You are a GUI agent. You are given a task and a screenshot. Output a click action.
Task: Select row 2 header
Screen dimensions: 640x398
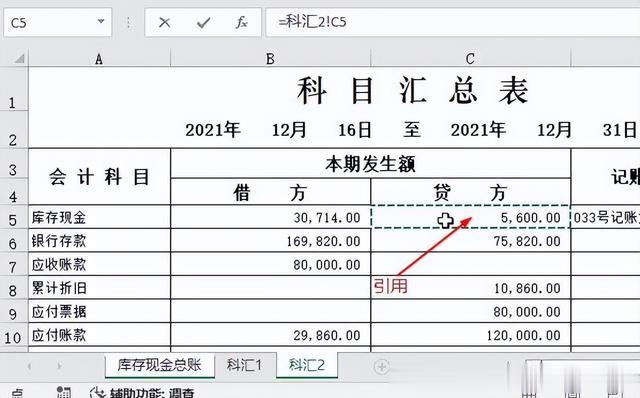point(13,129)
